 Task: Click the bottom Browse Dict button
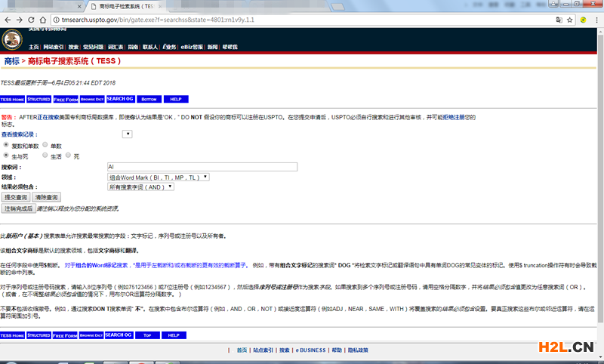point(91,335)
